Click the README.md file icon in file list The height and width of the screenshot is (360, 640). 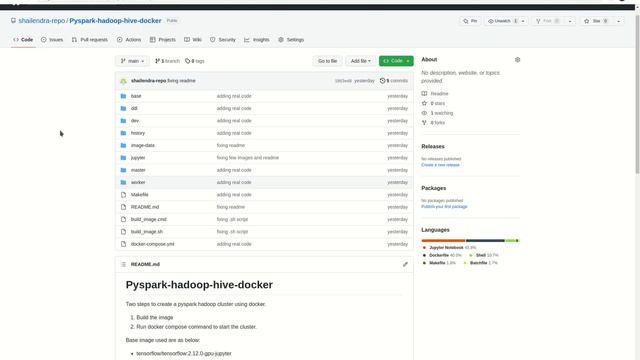pyautogui.click(x=123, y=207)
